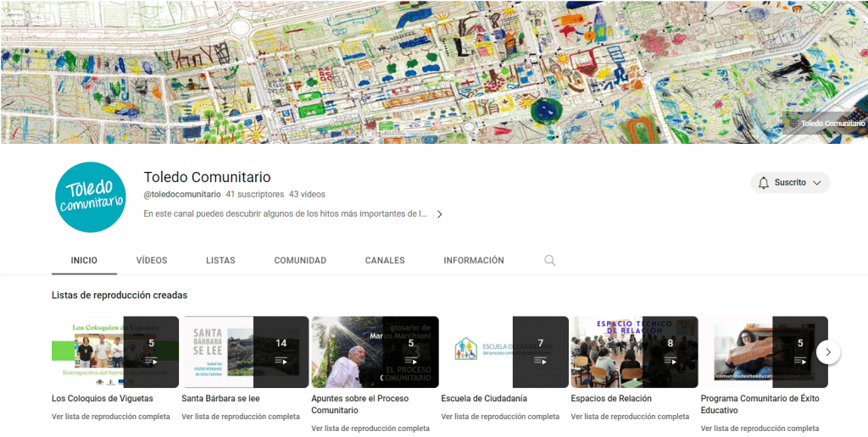The width and height of the screenshot is (868, 437).
Task: Click the bell icon in Suscrito button
Action: 764,183
